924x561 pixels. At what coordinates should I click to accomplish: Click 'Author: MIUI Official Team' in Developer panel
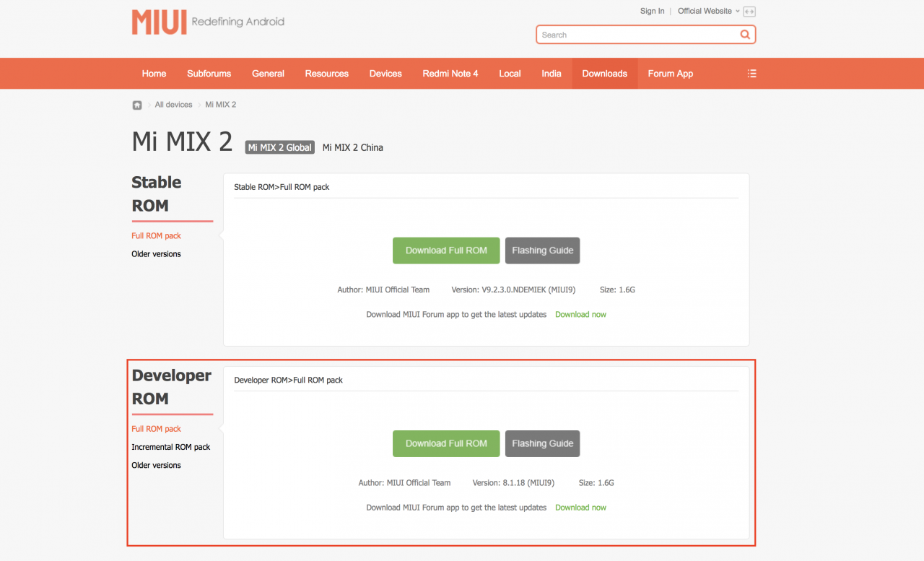pos(404,483)
